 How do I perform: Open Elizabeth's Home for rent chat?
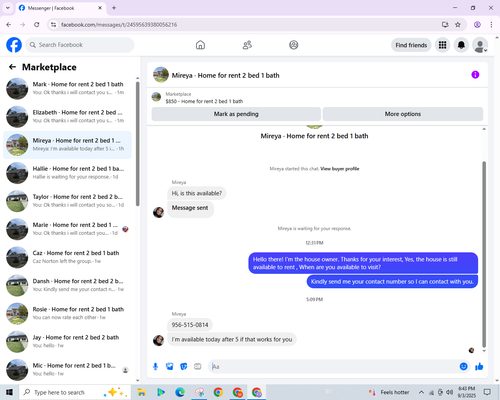(x=68, y=117)
